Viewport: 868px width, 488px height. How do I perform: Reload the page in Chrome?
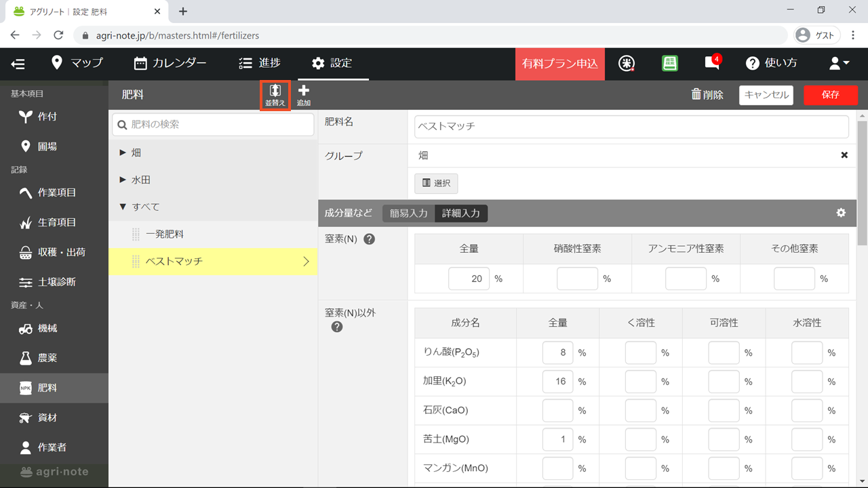[58, 35]
